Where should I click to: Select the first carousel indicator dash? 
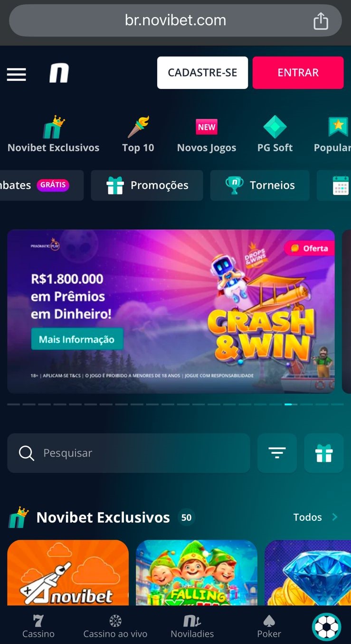[x=14, y=404]
